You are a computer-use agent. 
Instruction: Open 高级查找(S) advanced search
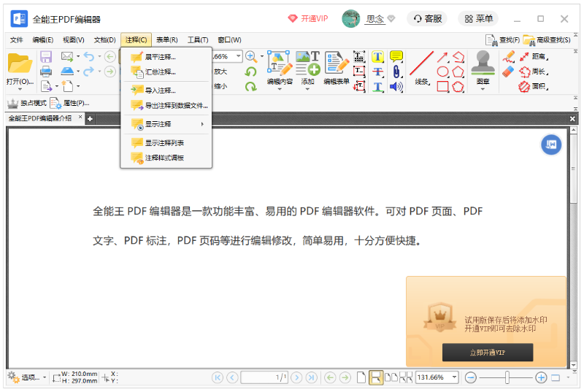coord(547,39)
